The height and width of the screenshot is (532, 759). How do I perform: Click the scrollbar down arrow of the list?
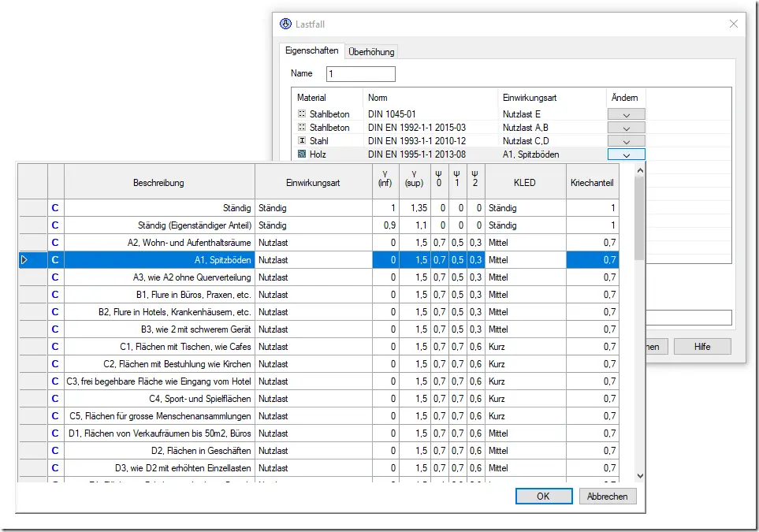(640, 476)
